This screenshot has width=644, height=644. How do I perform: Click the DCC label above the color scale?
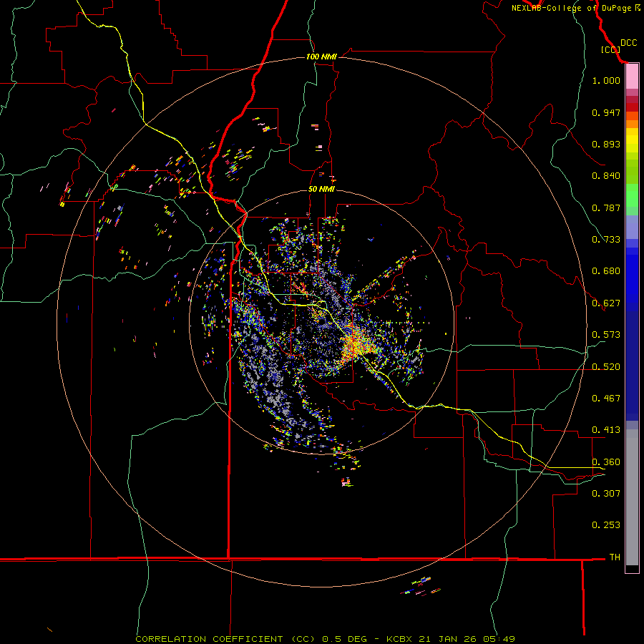tap(628, 43)
